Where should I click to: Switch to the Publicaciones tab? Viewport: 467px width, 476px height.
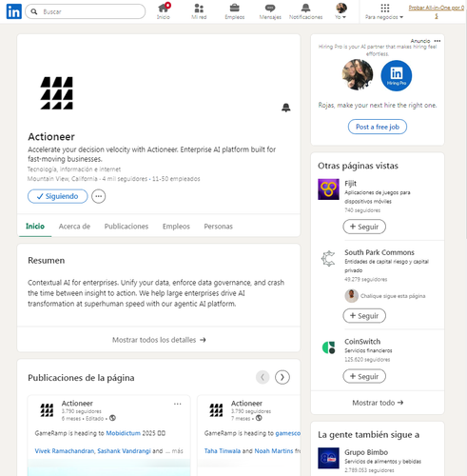click(x=126, y=227)
